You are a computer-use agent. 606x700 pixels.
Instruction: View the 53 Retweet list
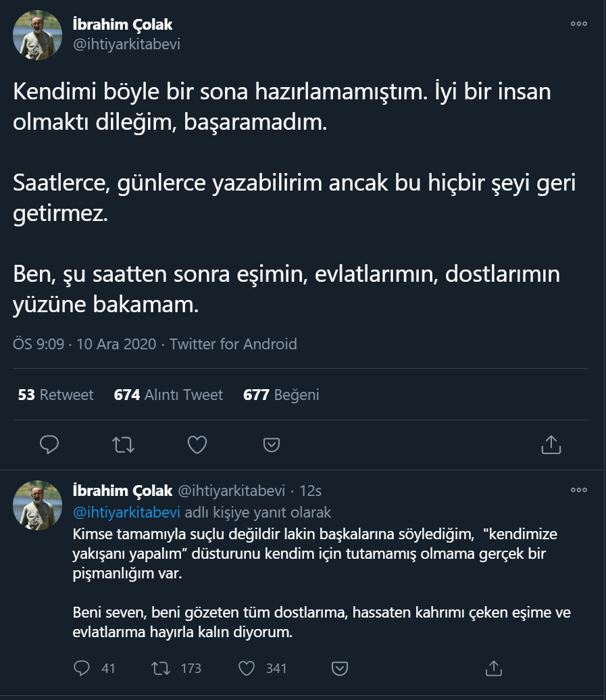(x=56, y=395)
